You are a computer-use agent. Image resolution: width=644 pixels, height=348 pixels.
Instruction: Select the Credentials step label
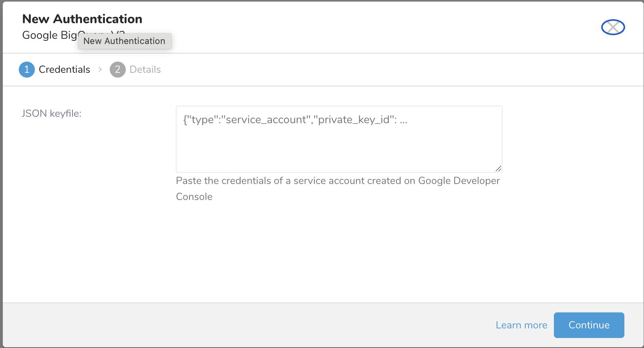point(64,70)
